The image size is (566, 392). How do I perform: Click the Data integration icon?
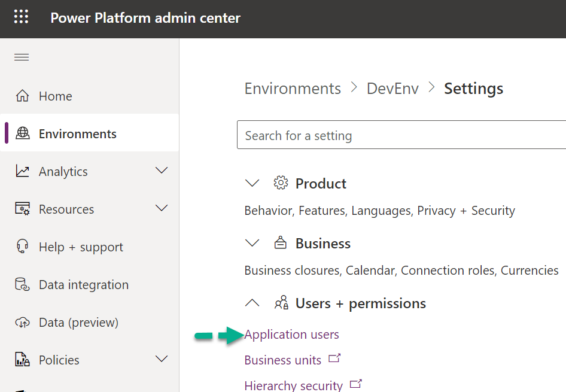tap(22, 285)
